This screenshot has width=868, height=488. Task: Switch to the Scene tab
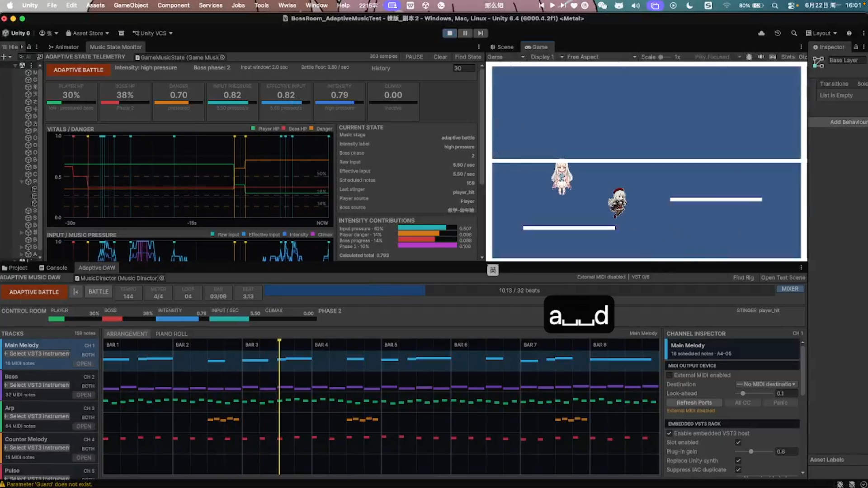point(502,47)
